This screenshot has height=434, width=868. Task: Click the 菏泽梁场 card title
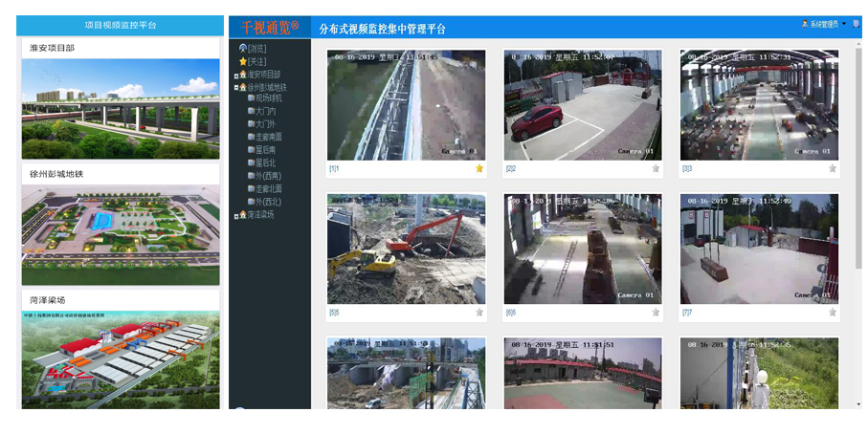click(x=48, y=300)
